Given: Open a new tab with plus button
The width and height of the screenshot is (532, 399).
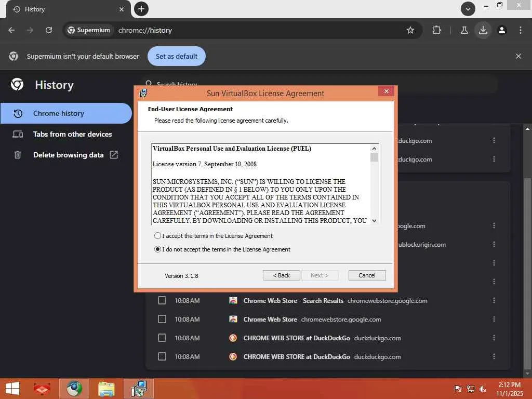Looking at the screenshot, I should coord(141,9).
